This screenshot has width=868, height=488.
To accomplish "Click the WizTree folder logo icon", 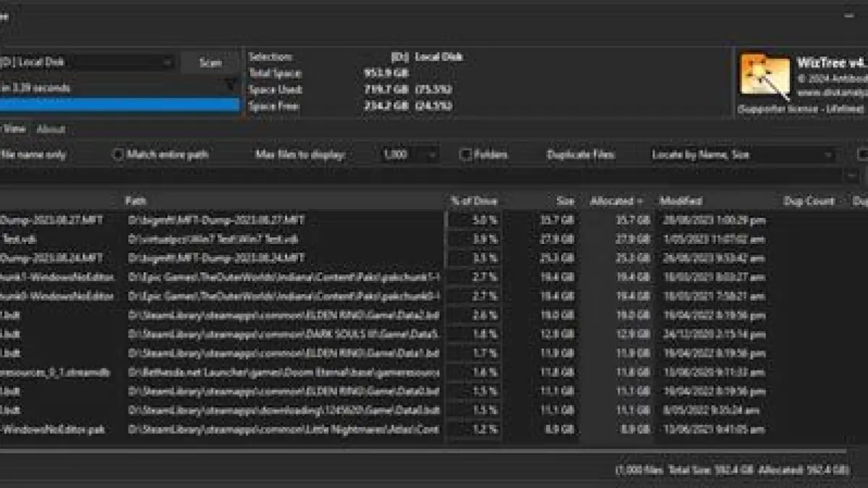I will coord(765,77).
